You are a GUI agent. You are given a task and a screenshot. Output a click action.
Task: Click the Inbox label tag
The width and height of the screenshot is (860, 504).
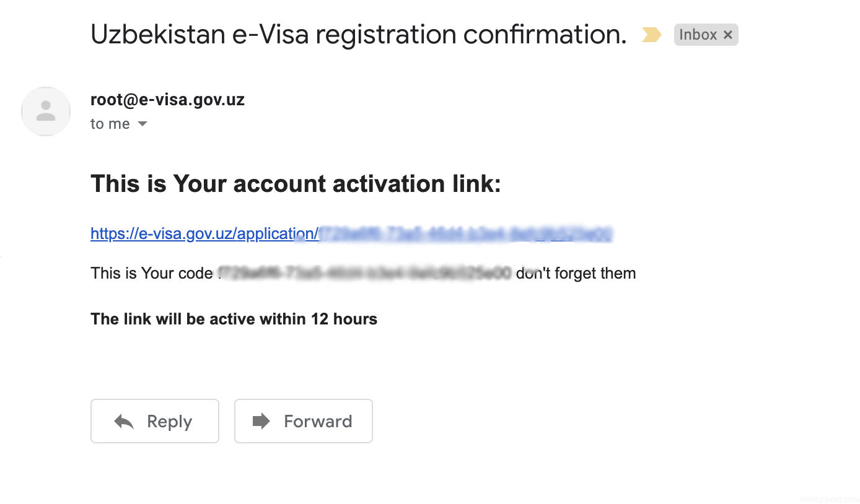coord(698,35)
